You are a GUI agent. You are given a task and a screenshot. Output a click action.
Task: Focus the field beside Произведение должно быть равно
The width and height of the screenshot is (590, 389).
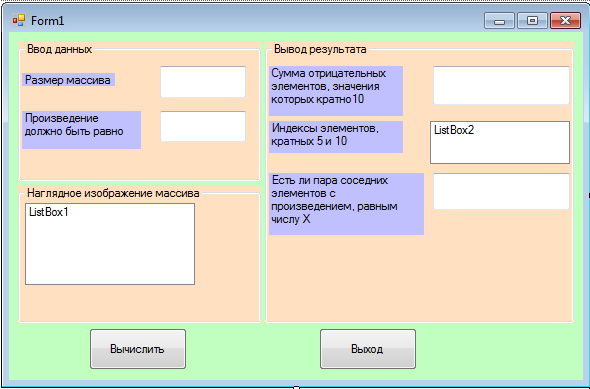pos(203,126)
